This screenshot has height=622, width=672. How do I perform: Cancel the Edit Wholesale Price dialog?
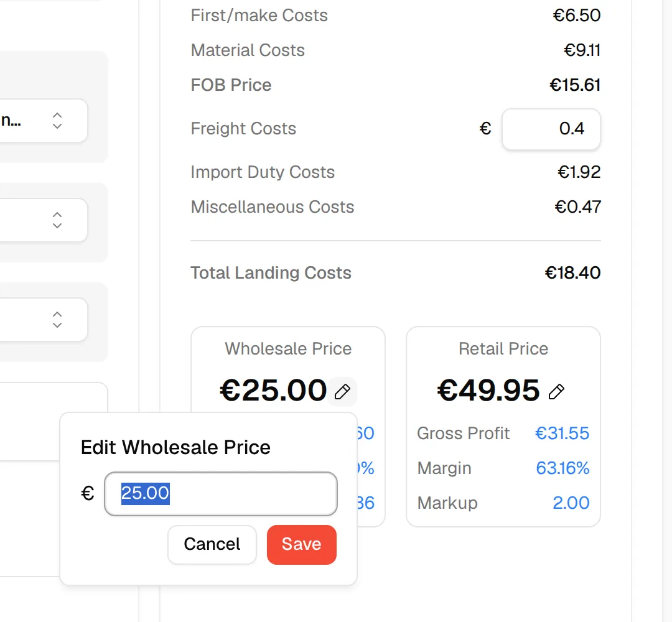coord(212,544)
